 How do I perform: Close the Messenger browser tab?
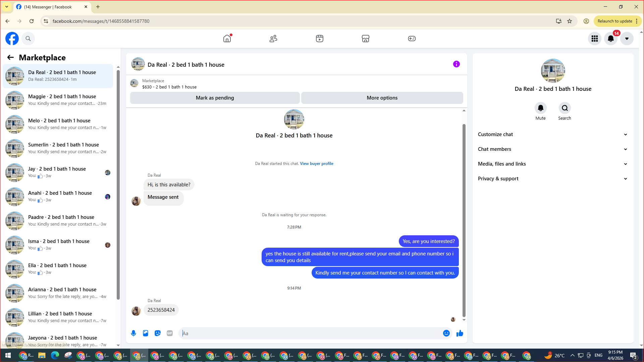tap(86, 7)
